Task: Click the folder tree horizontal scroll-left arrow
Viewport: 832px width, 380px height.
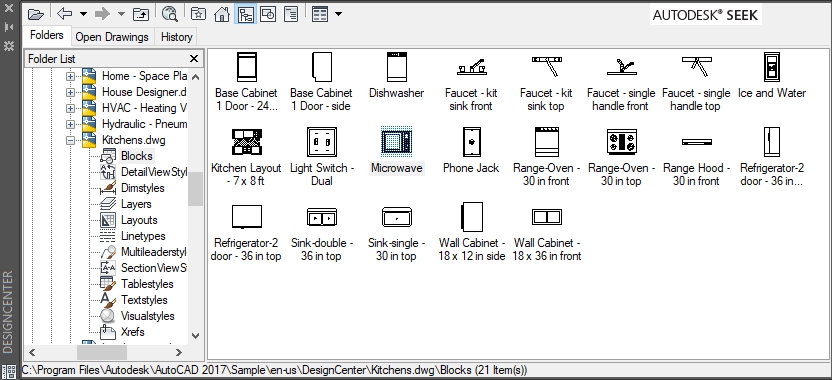Action: [x=32, y=352]
